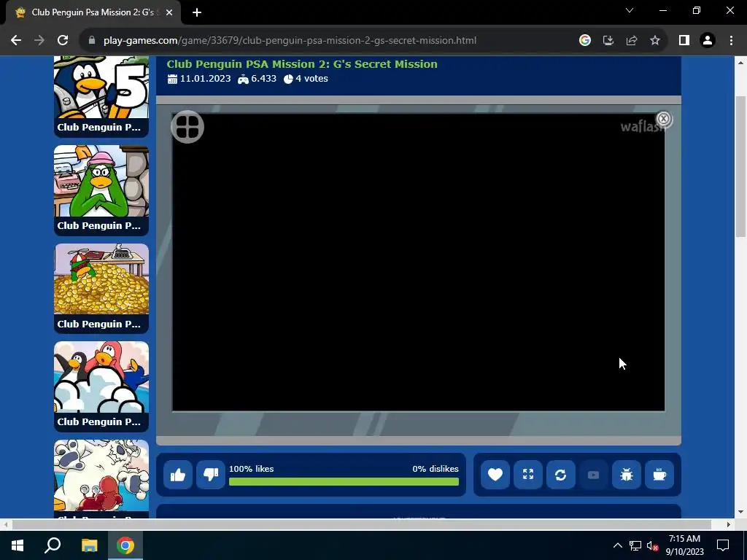
Task: Click the muted volume tray icon
Action: (652, 545)
